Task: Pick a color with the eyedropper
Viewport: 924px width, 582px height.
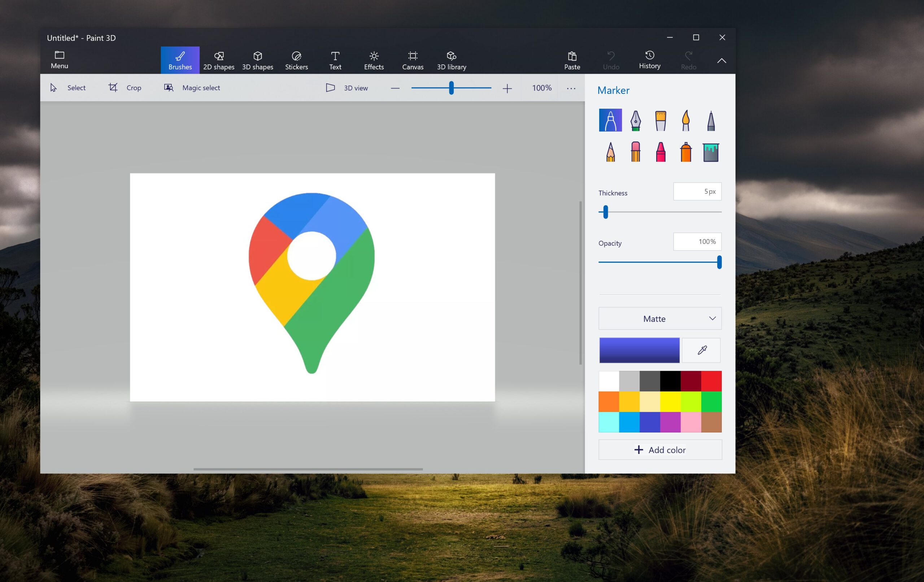Action: tap(702, 350)
